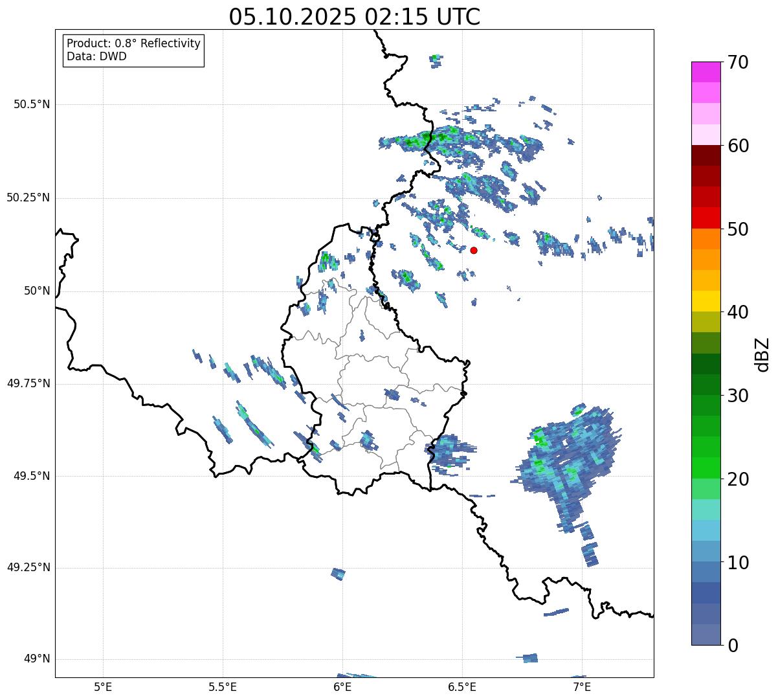Click the dark maroon colorbar segment below 60

coord(706,155)
